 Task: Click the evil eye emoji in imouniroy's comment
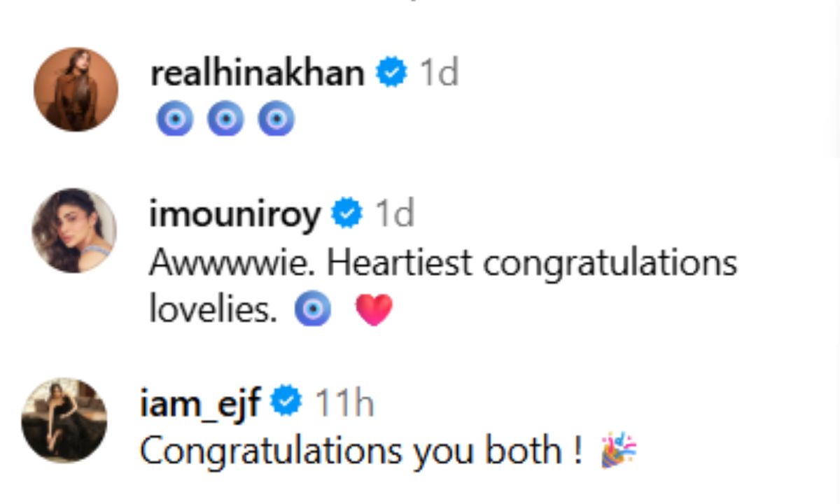pyautogui.click(x=313, y=309)
